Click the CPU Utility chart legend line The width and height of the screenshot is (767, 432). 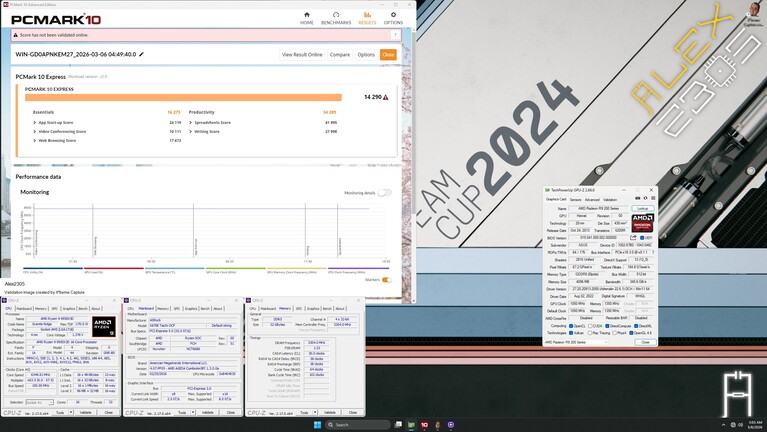(53, 268)
